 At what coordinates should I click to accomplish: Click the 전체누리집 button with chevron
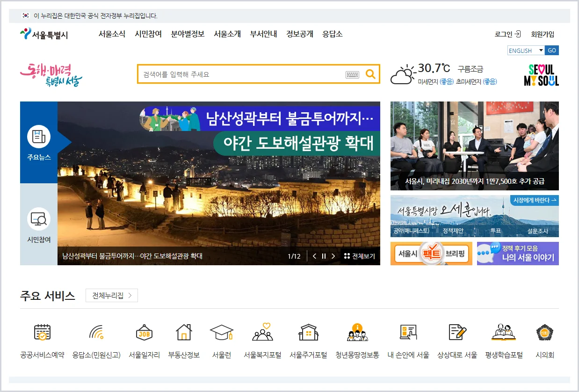[x=112, y=296]
